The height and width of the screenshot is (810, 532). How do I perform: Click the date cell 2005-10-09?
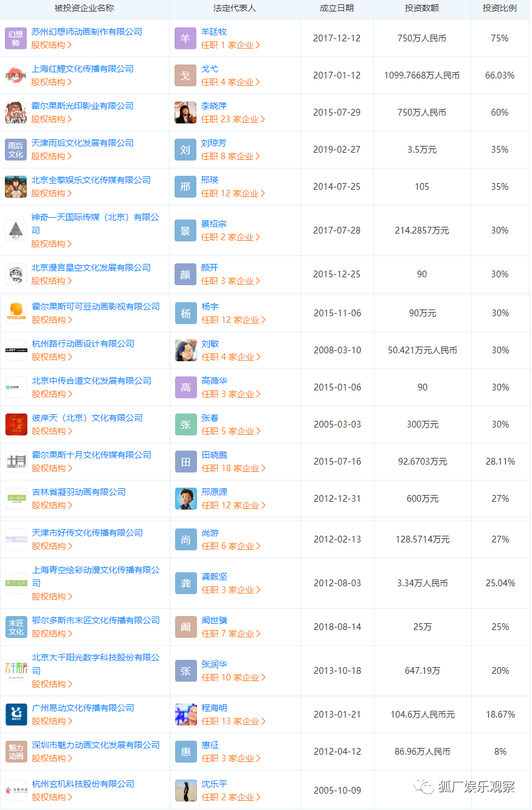(337, 791)
